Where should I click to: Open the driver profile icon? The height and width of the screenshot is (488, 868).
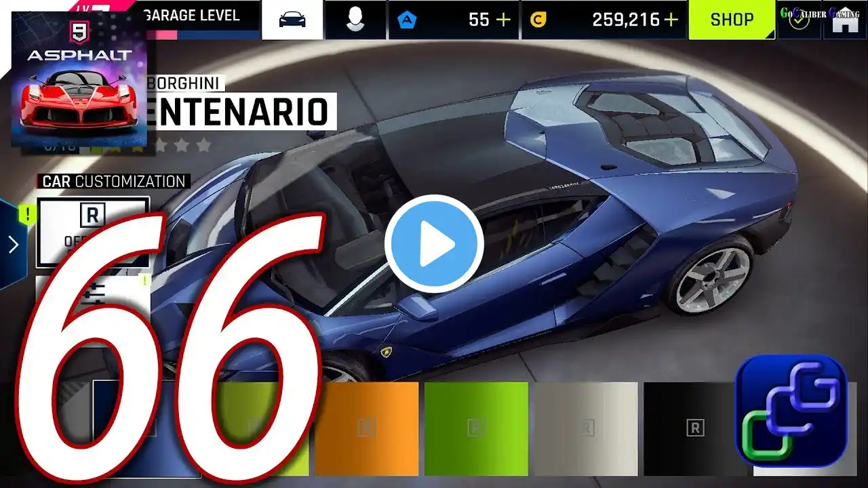point(355,20)
